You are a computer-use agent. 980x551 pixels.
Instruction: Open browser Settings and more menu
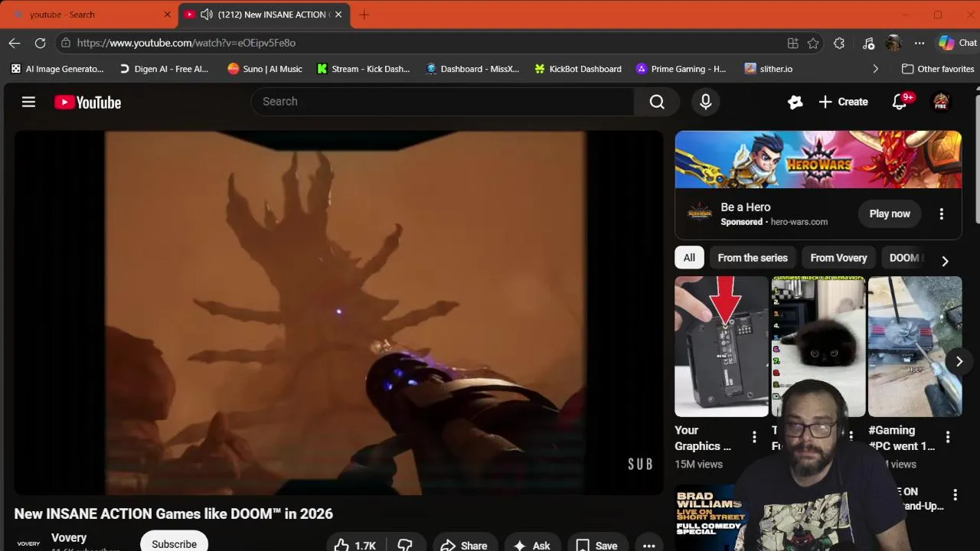[x=920, y=43]
